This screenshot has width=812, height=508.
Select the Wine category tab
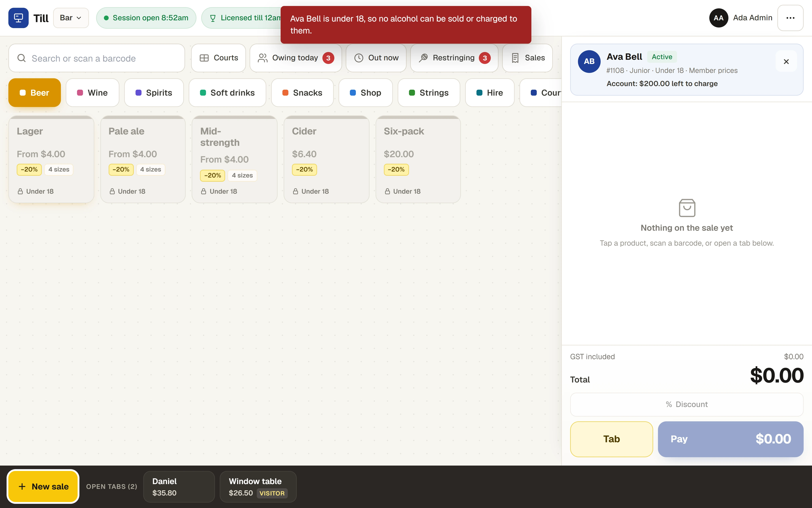coord(93,93)
